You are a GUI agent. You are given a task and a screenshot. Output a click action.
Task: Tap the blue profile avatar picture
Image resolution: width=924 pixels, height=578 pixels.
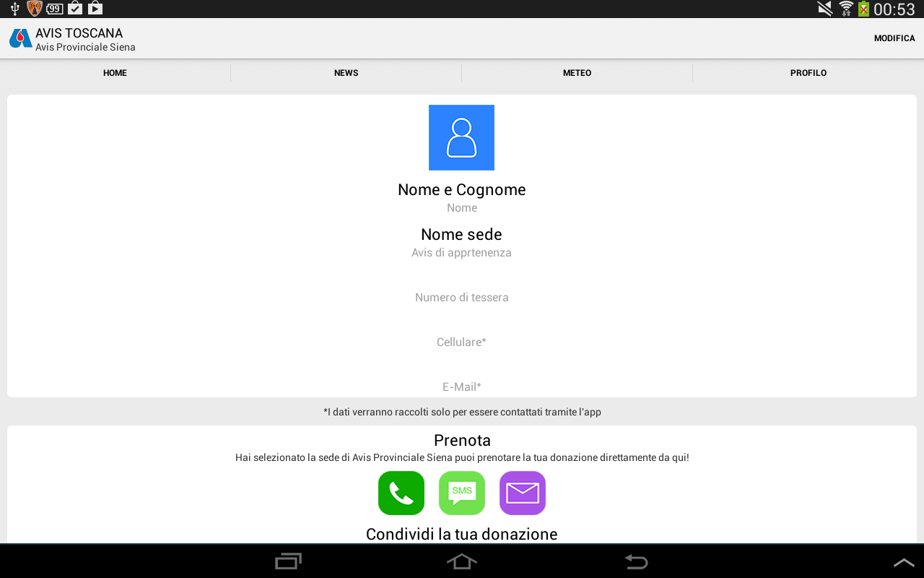point(461,137)
